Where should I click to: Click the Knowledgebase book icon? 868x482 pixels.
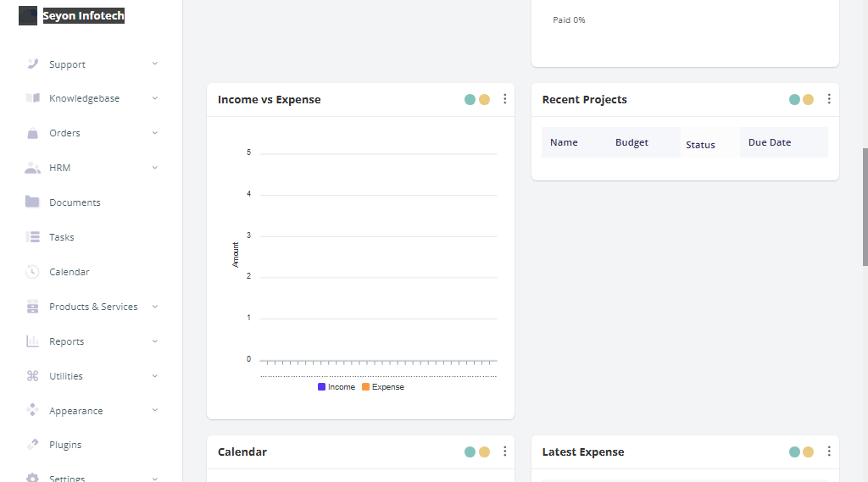(x=33, y=98)
